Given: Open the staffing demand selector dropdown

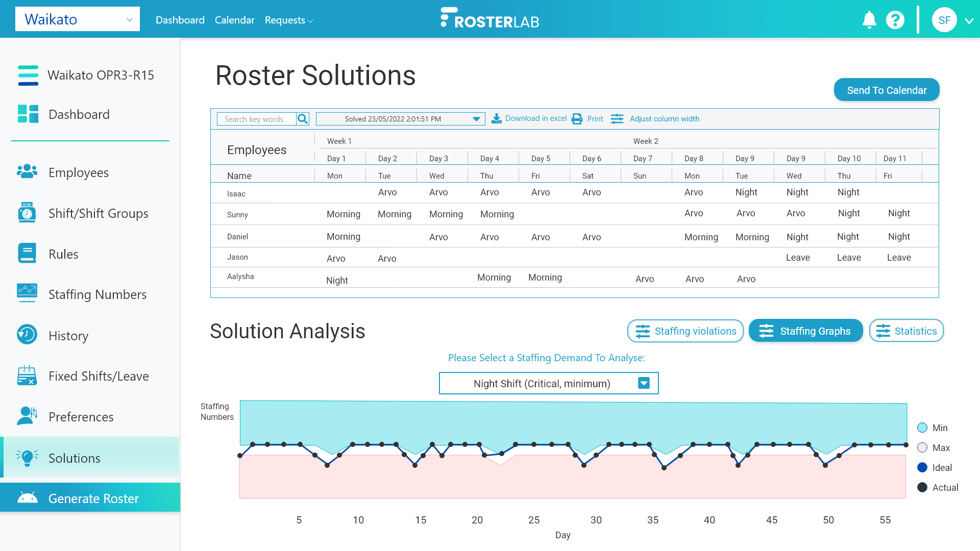Looking at the screenshot, I should 643,384.
